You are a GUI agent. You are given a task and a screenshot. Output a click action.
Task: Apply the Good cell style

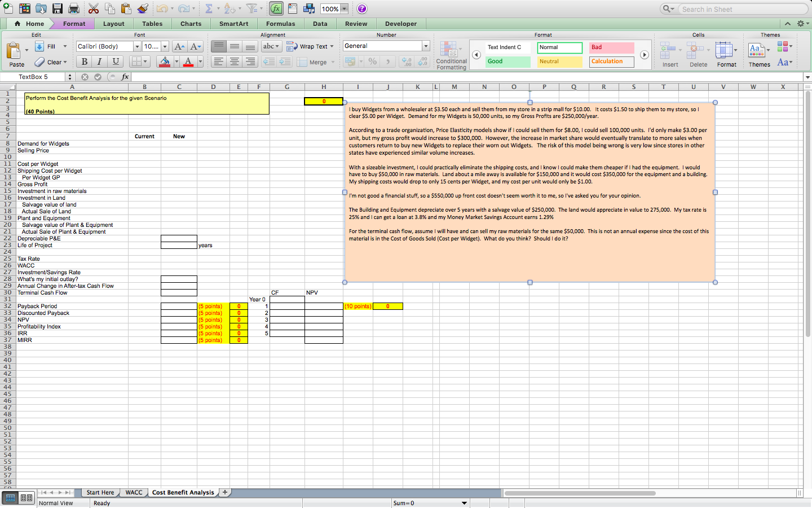click(x=507, y=62)
